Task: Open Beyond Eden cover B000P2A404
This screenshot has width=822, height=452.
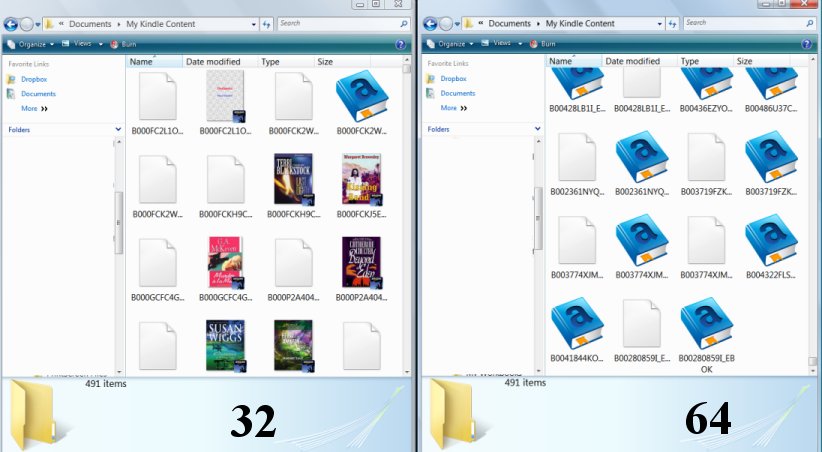Action: 362,262
